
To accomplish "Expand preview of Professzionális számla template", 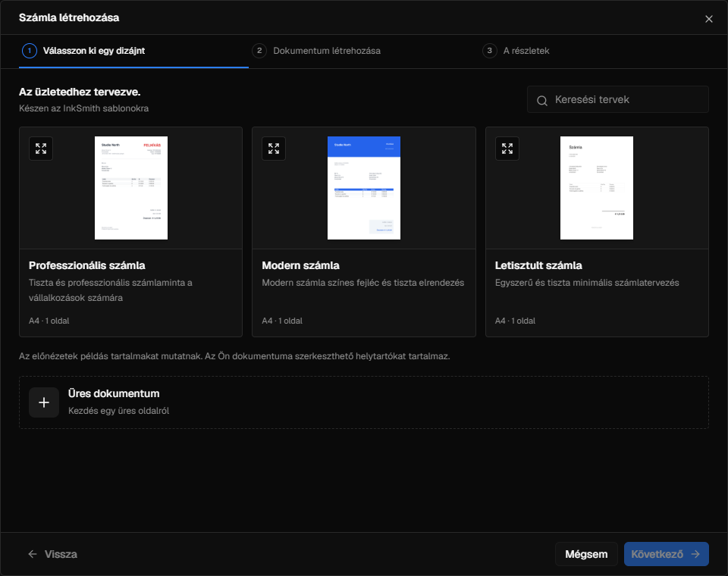I will click(x=41, y=149).
